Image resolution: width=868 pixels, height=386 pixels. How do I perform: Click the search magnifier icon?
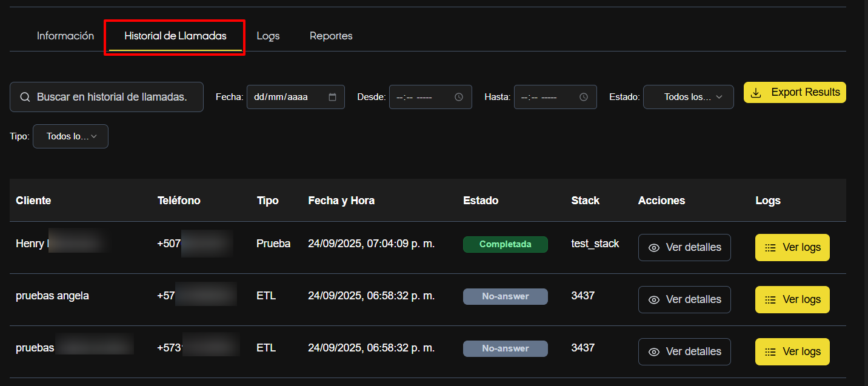click(x=25, y=97)
